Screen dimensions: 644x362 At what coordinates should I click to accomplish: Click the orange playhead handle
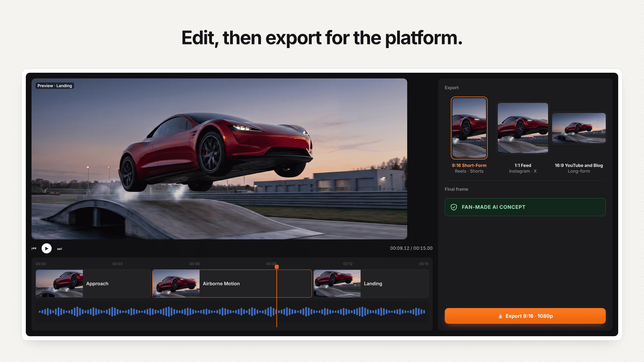pyautogui.click(x=277, y=267)
